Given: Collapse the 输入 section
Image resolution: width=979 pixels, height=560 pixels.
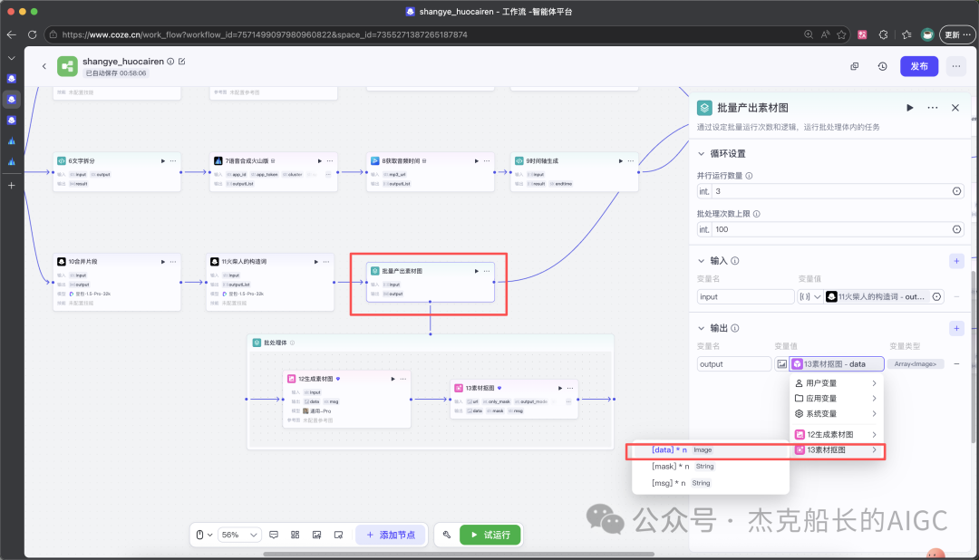Looking at the screenshot, I should pyautogui.click(x=701, y=261).
